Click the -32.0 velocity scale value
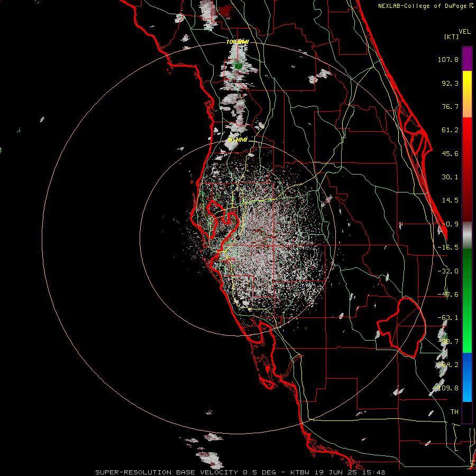 (x=448, y=271)
